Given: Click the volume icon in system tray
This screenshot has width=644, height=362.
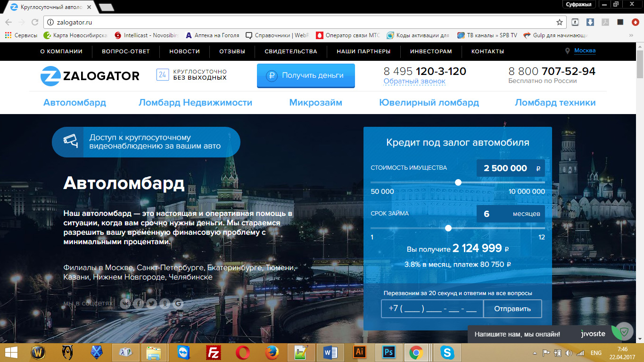Looking at the screenshot, I should (x=569, y=353).
